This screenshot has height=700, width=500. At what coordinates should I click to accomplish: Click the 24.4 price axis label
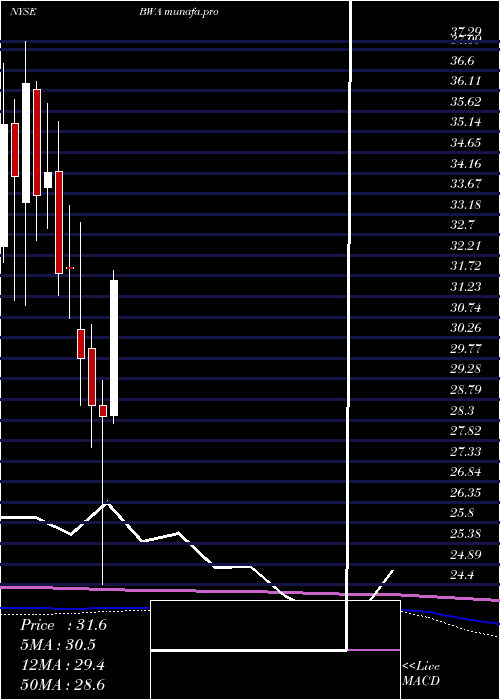coord(462,575)
